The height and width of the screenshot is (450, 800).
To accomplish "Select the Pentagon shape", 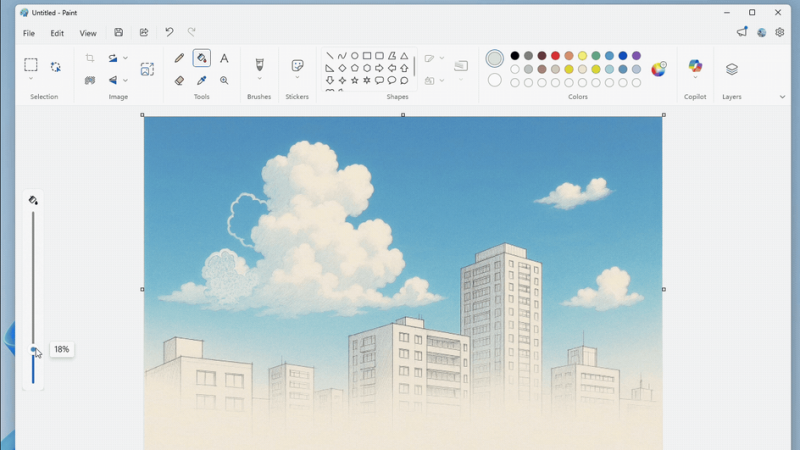I will (355, 68).
